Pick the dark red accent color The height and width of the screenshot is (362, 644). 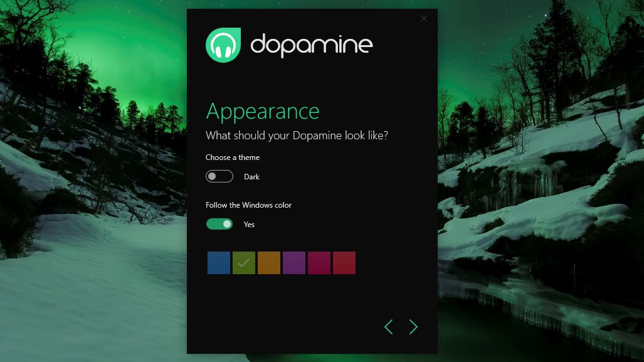coord(344,263)
